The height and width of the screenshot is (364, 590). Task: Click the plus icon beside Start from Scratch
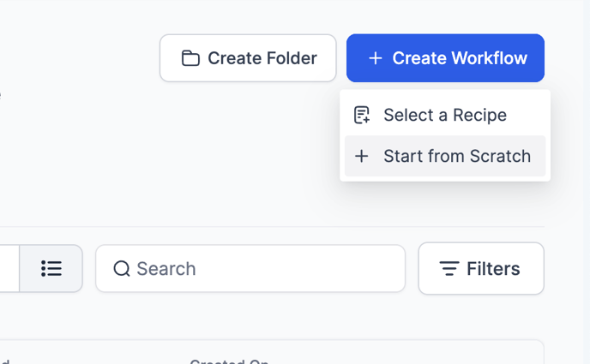pos(362,156)
